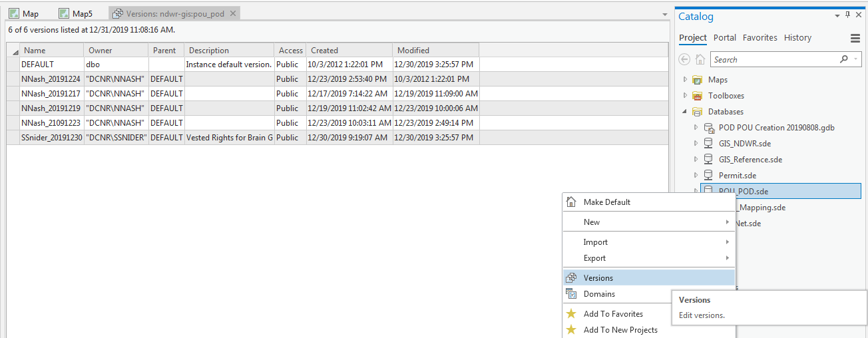This screenshot has width=868, height=338.
Task: Click the GIS_Reference.sde database icon
Action: 709,160
